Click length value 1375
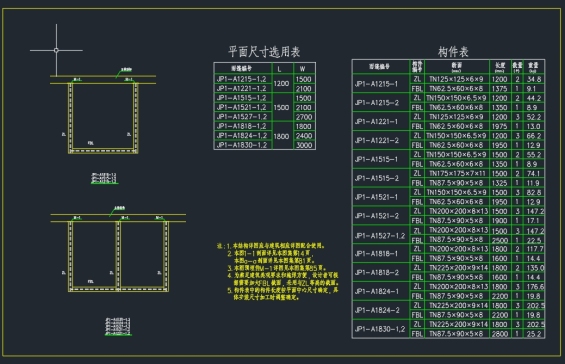 pyautogui.click(x=499, y=88)
